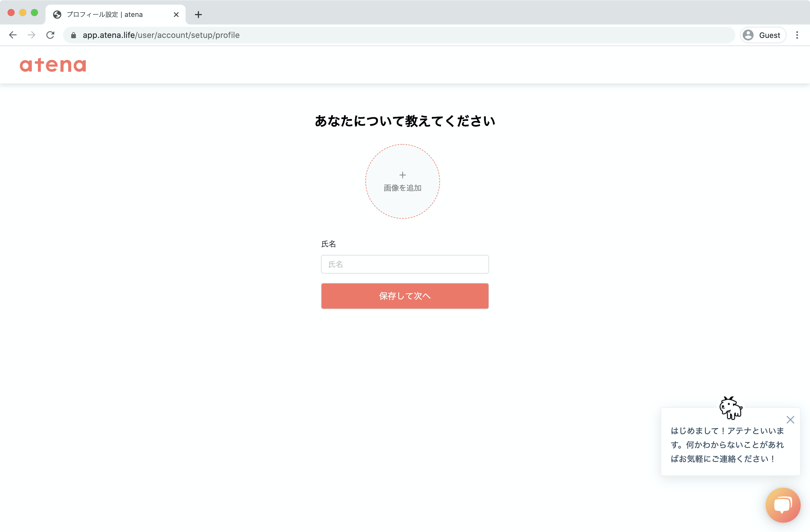Click the atena logo

coord(53,65)
